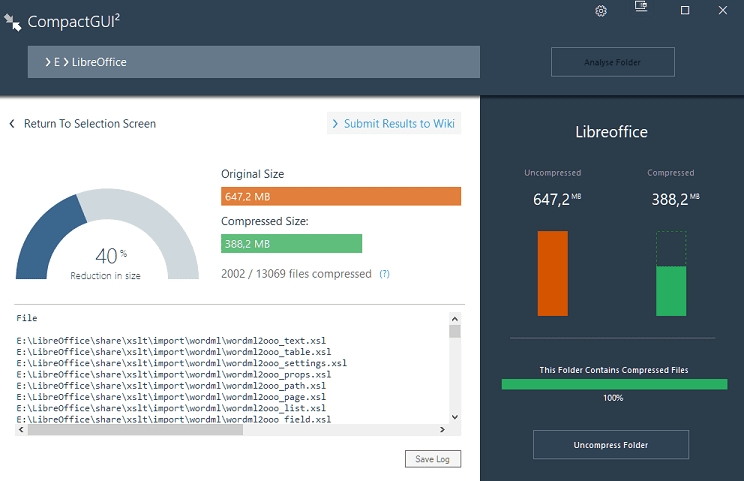Click the Original Size label
The image size is (744, 481).
tap(252, 174)
